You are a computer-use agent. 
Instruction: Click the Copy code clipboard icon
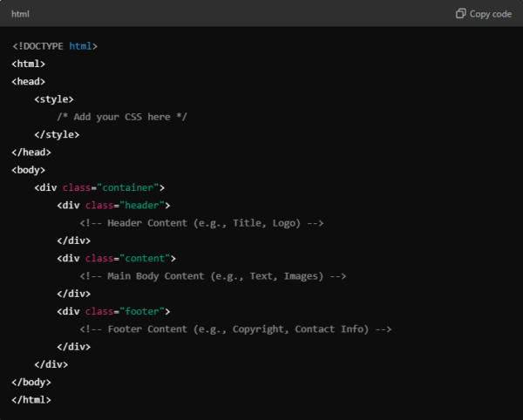[x=460, y=14]
